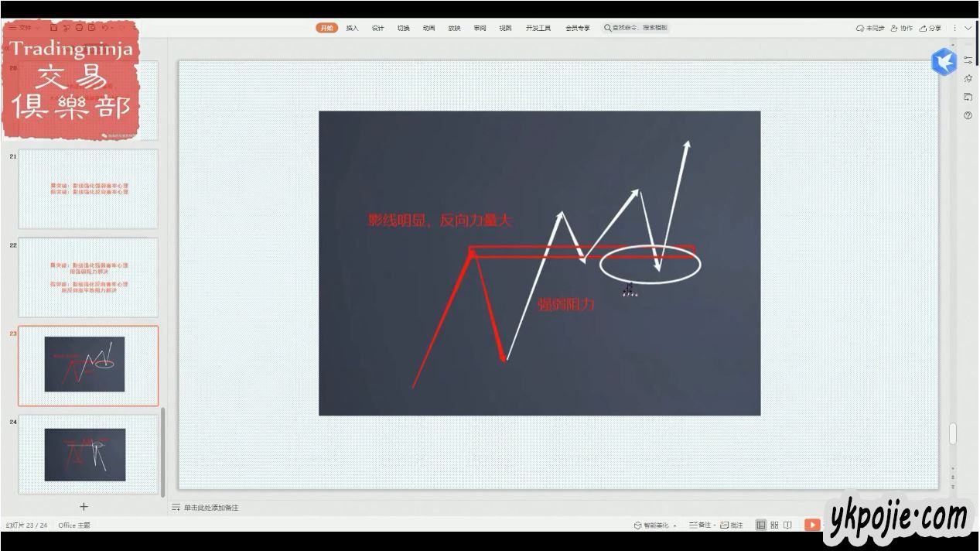980x551 pixels.
Task: Collapse the ribbon with top-right chevron
Action: pyautogui.click(x=968, y=28)
